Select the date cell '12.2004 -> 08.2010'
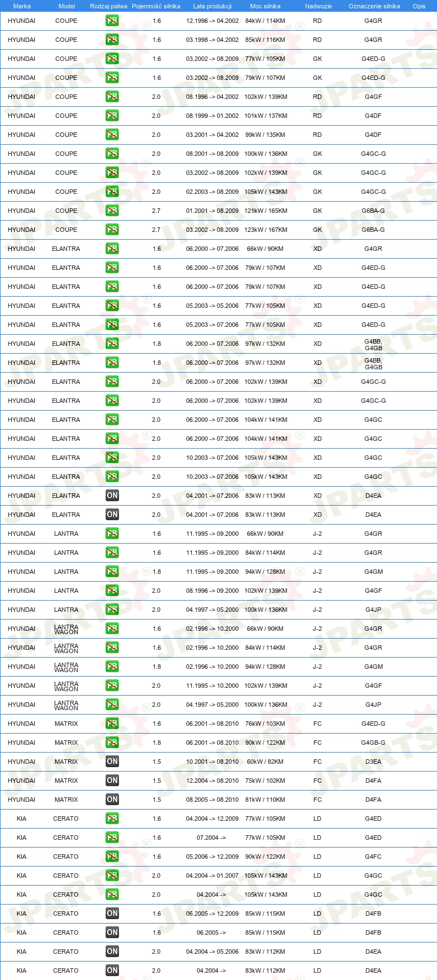Image resolution: width=437 pixels, height=980 pixels. pos(212,781)
